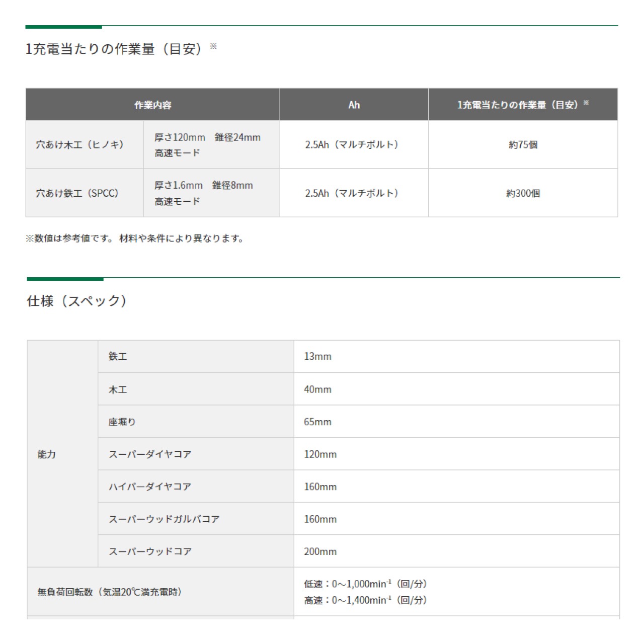Select the 無負荷回転数（気温20℃満充電時） label

pyautogui.click(x=110, y=592)
